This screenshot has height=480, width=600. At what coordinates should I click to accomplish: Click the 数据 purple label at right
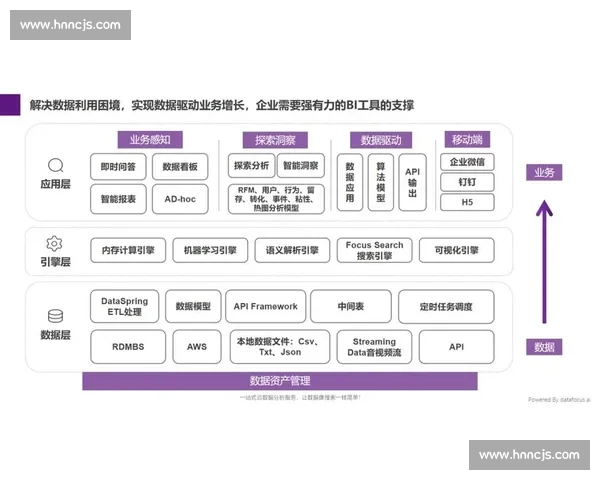(x=544, y=347)
